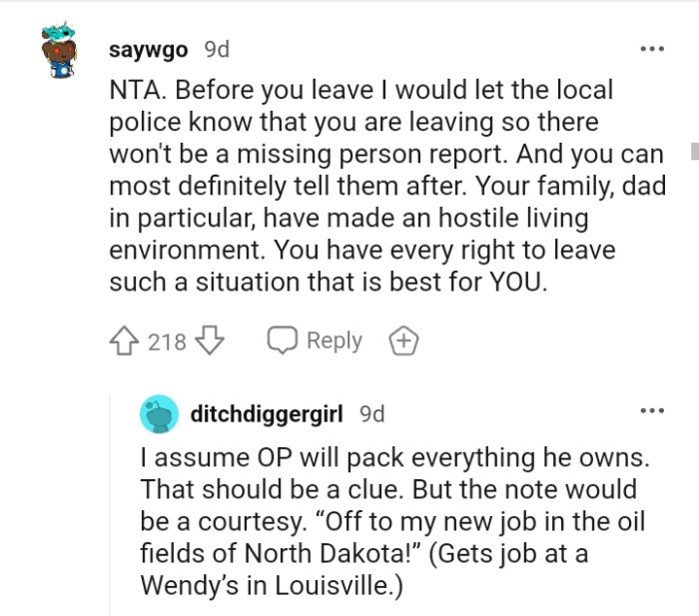
Task: Click the 9d timestamp beside saywgo
Action: click(x=217, y=50)
